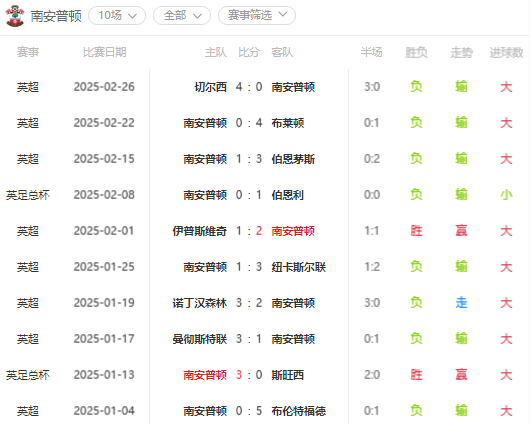This screenshot has width=530, height=424.
Task: Open the 1 : 2 伊普斯维奇 match score
Action: click(x=249, y=231)
